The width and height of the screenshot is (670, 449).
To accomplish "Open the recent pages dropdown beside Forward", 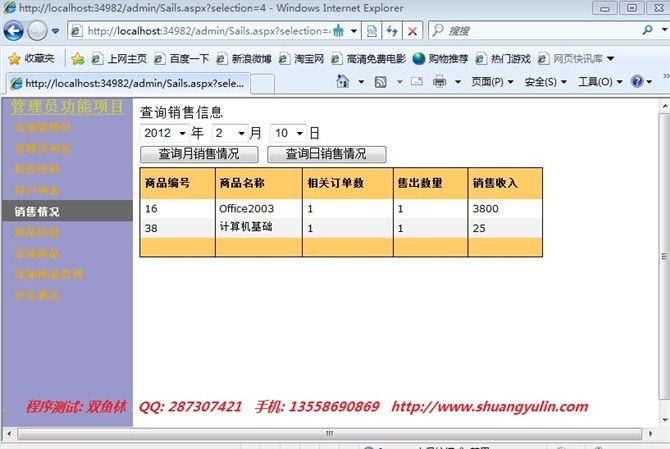I will click(56, 31).
